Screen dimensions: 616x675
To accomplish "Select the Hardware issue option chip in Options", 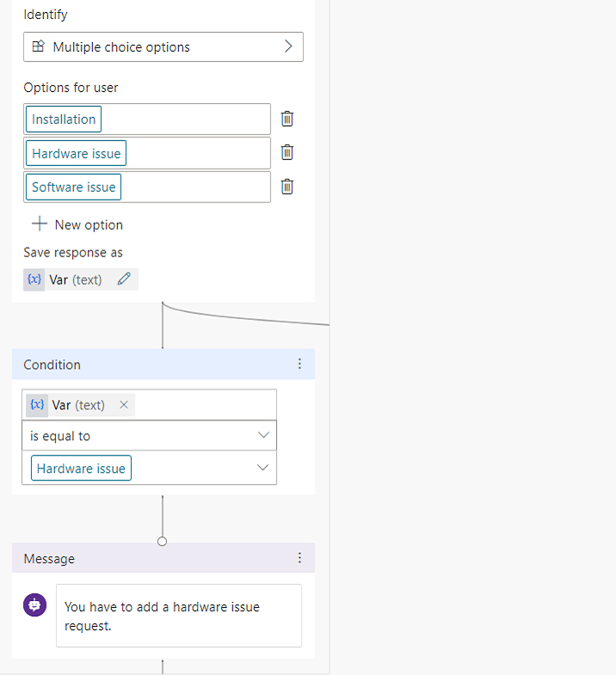I will 77,153.
